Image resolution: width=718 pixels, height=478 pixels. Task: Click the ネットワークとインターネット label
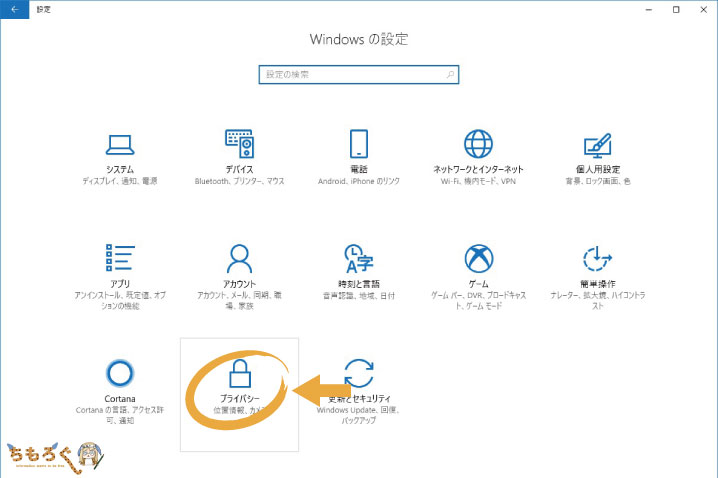pos(478,169)
